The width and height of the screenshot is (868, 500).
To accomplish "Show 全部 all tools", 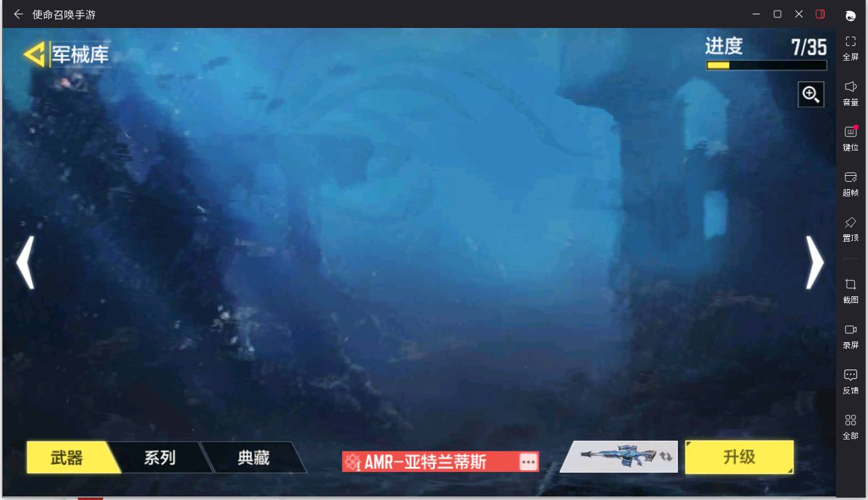I will [x=850, y=427].
